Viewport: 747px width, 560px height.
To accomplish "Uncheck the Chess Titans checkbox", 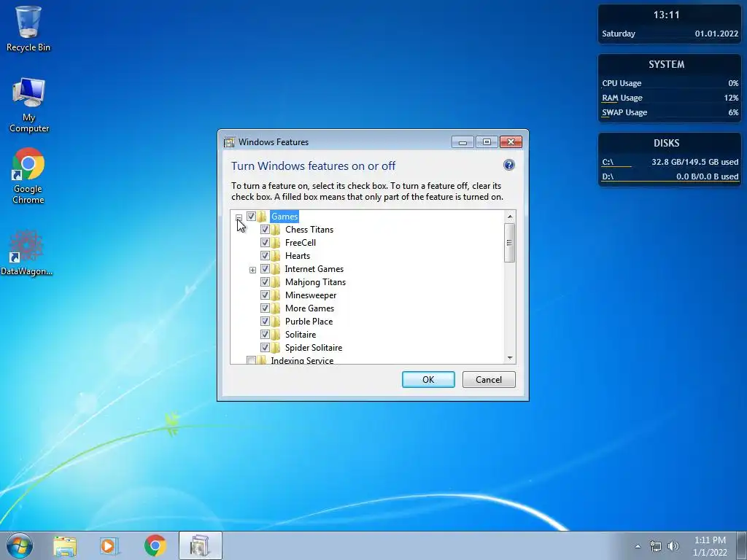I will pyautogui.click(x=265, y=230).
